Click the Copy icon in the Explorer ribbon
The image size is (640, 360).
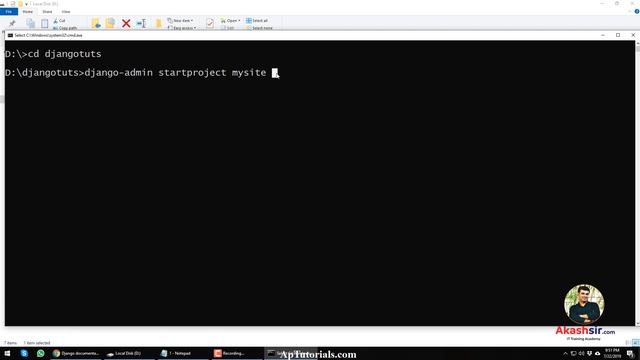[x=31, y=23]
